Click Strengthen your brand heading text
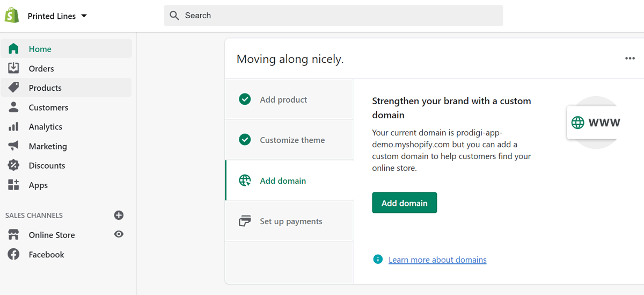 coord(451,108)
